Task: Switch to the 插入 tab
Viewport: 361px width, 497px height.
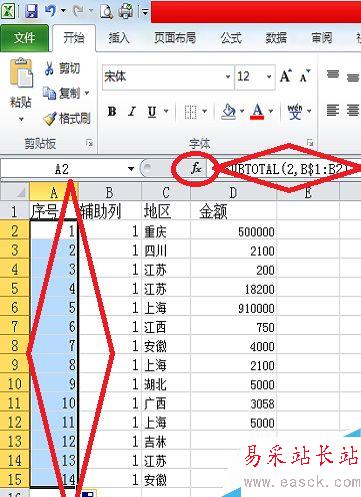Action: coord(119,38)
